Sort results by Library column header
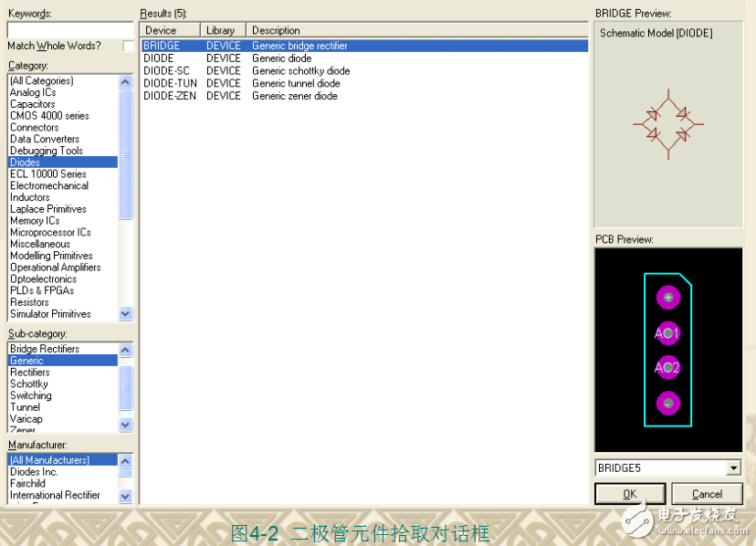This screenshot has height=546, width=756. point(223,31)
